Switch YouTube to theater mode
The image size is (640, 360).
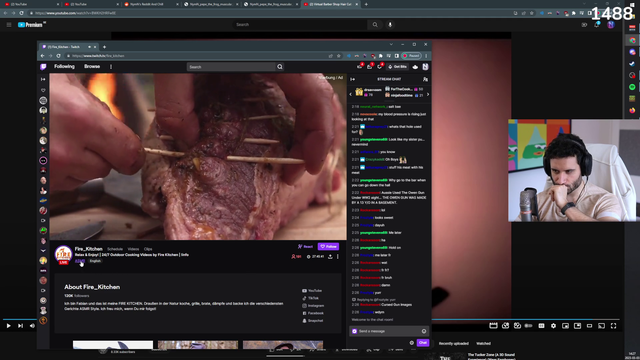pyautogui.click(x=589, y=326)
